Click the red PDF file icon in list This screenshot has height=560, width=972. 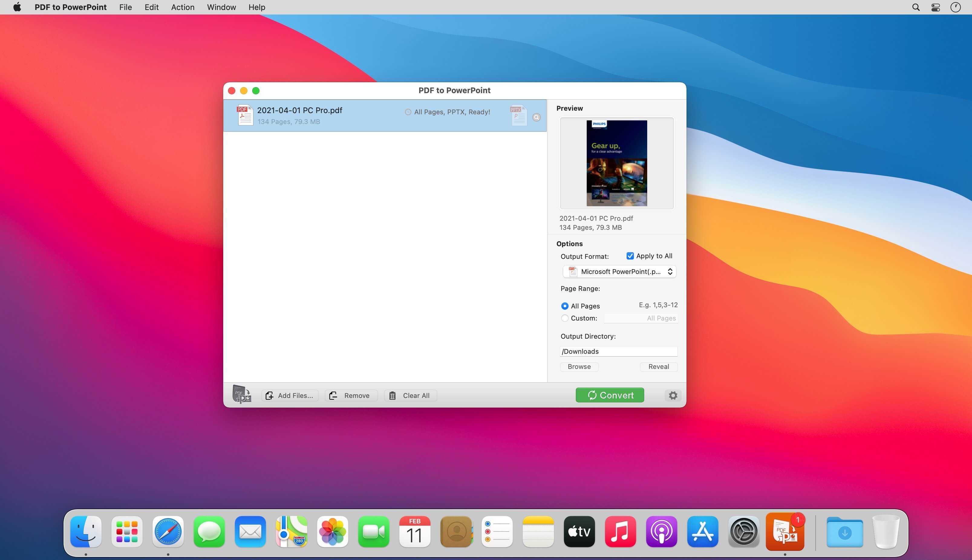tap(245, 115)
